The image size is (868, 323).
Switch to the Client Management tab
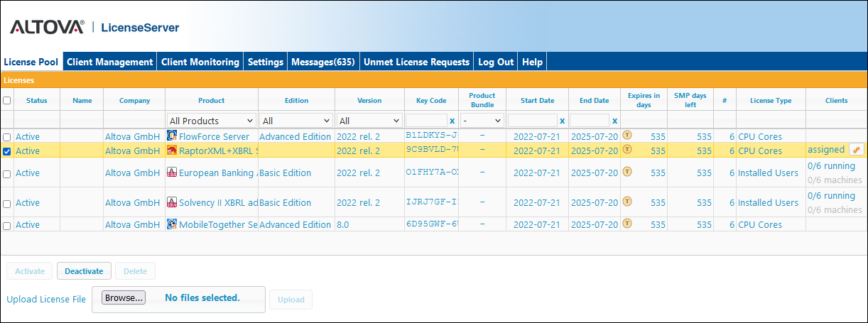pos(109,62)
